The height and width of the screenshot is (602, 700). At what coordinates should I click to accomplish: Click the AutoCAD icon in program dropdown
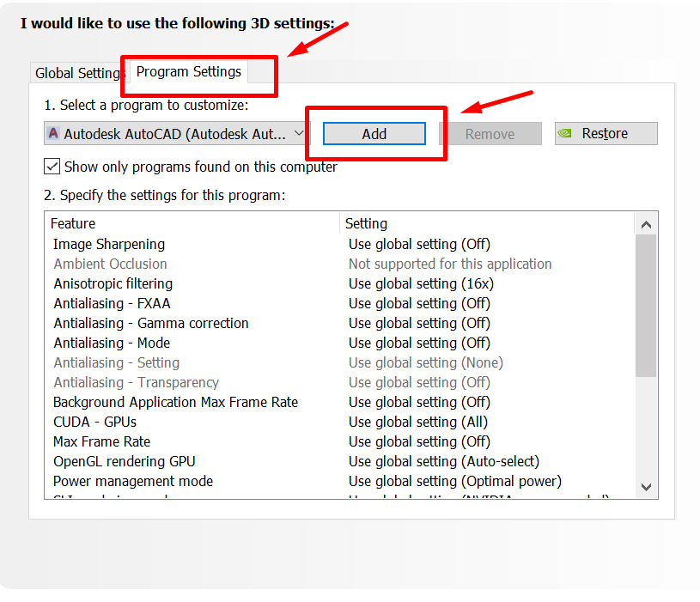[54, 133]
